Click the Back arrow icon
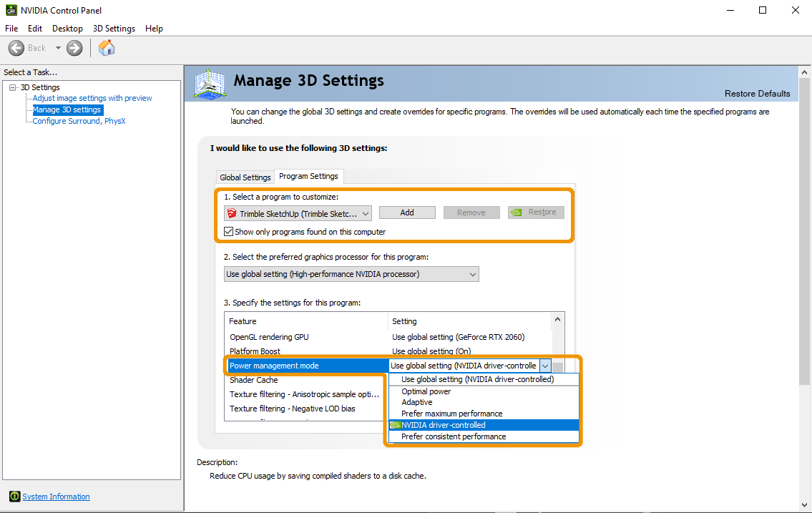Screen dimensions: 812x513 pyautogui.click(x=16, y=48)
